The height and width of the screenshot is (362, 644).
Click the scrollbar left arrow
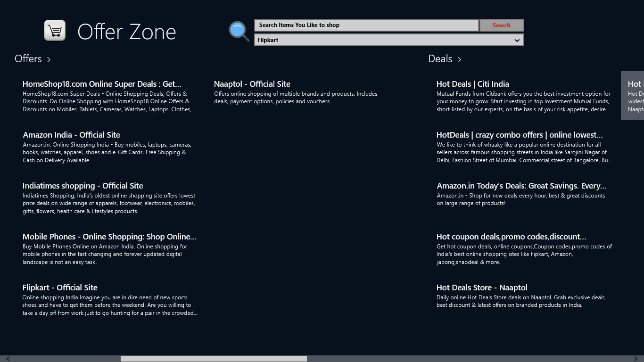pos(8,359)
